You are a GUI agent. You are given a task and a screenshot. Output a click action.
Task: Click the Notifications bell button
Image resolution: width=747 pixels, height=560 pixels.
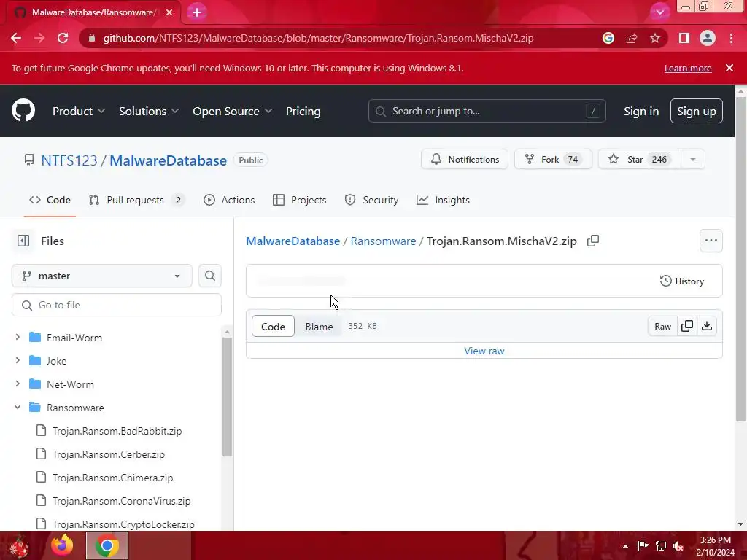pos(465,159)
